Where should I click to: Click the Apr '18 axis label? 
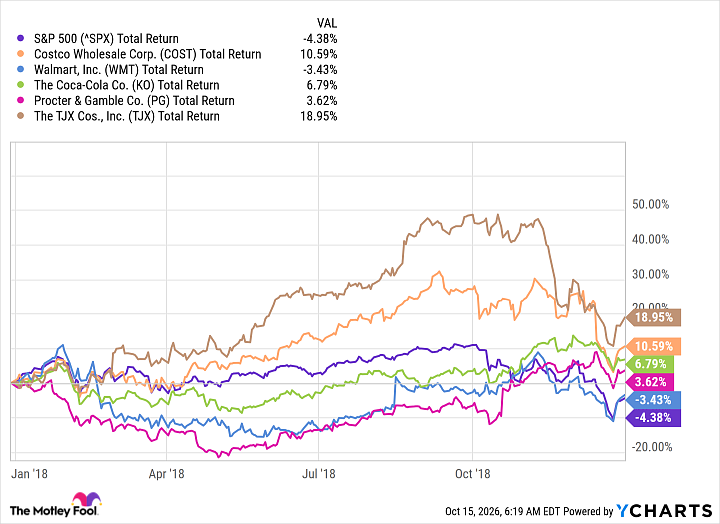pyautogui.click(x=166, y=473)
